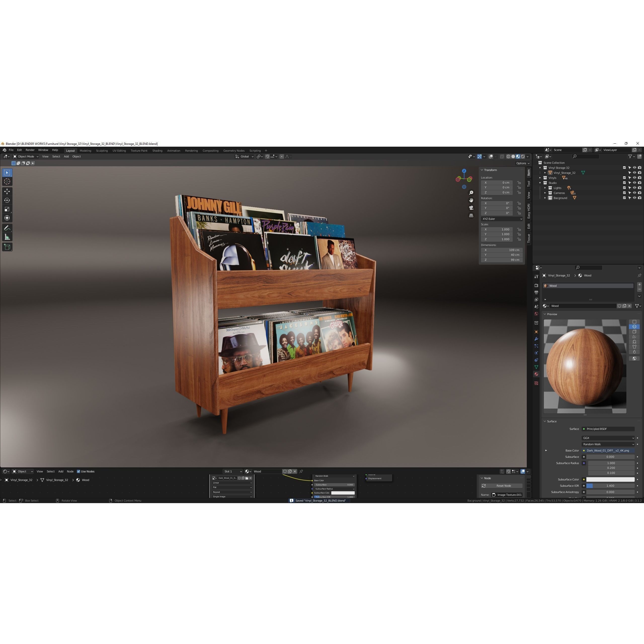Screen dimensions: 644x644
Task: Select the Particle Properties icon
Action: click(x=536, y=346)
